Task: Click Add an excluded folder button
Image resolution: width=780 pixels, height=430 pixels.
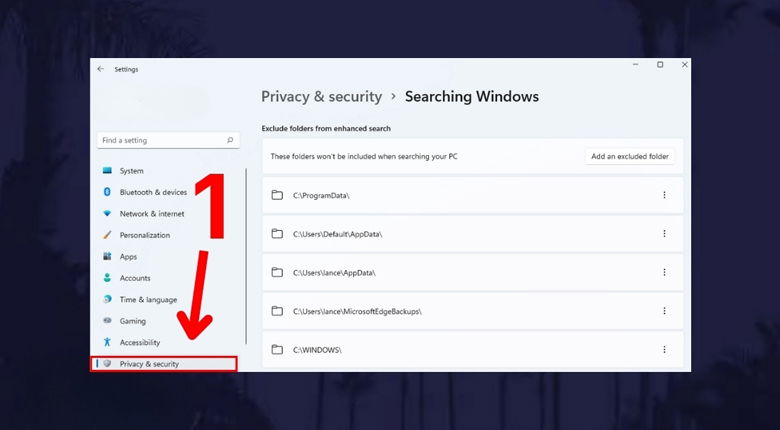Action: tap(631, 157)
